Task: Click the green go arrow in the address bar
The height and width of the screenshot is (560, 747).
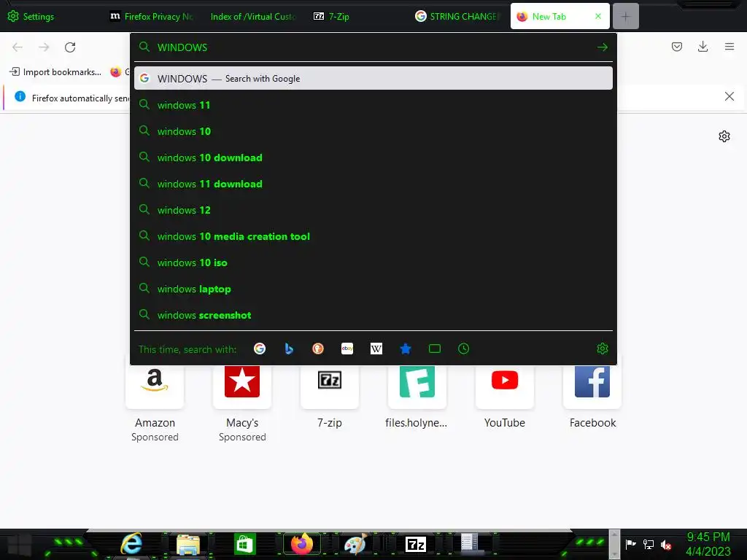Action: click(602, 47)
